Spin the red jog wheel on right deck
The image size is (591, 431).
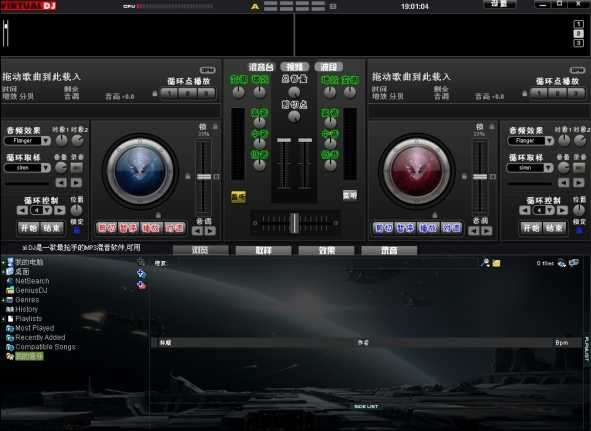(416, 171)
